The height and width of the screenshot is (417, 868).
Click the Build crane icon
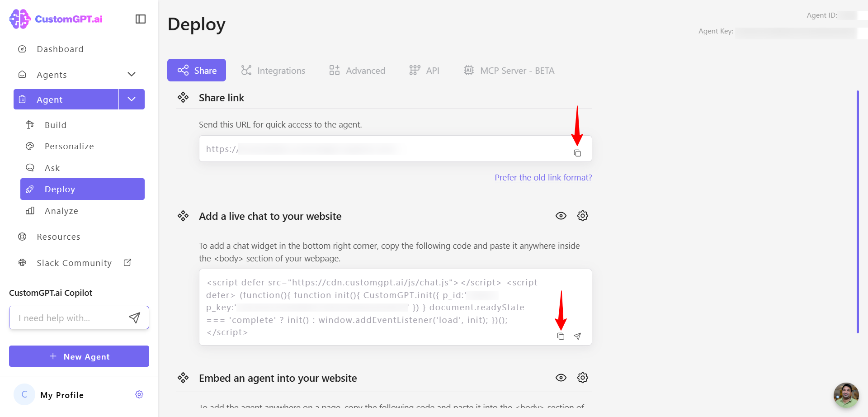tap(30, 124)
